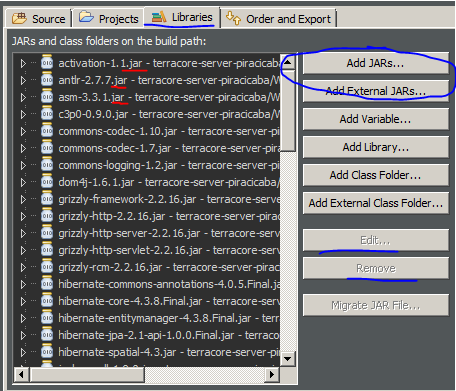
Task: Switch to the Order and Export tab
Action: pyautogui.click(x=279, y=19)
